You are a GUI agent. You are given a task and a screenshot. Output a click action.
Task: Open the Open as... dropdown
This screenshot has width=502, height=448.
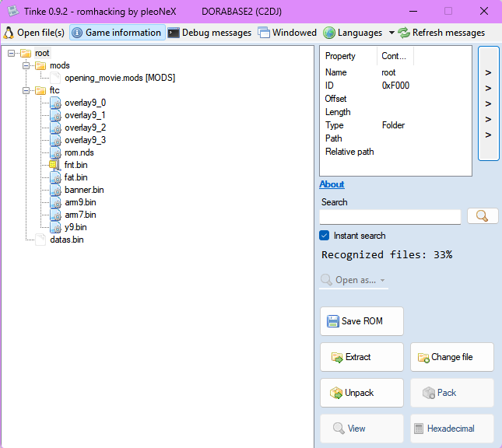click(354, 280)
